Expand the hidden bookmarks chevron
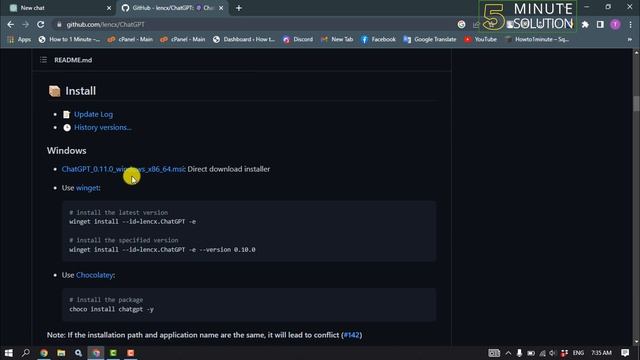This screenshot has height=360, width=640. click(x=630, y=39)
